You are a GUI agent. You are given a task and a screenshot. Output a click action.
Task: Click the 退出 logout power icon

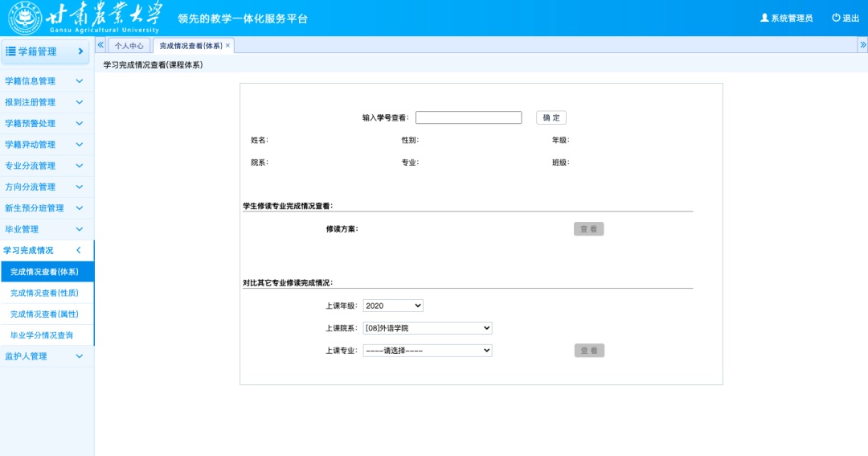point(836,18)
